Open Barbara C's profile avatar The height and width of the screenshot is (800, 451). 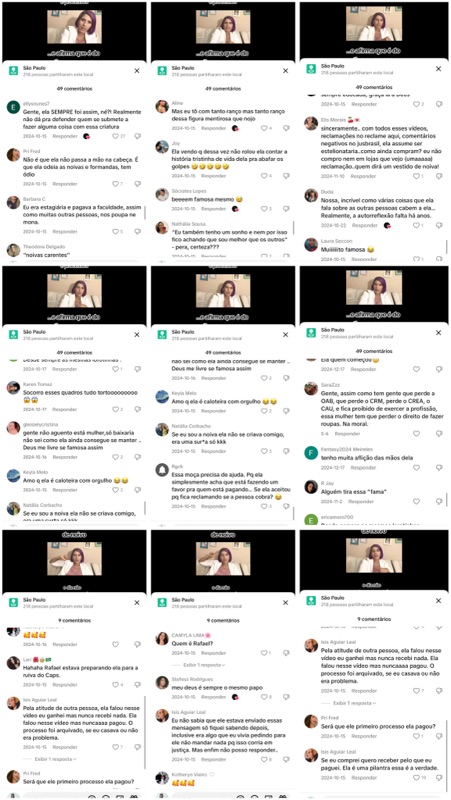point(13,203)
